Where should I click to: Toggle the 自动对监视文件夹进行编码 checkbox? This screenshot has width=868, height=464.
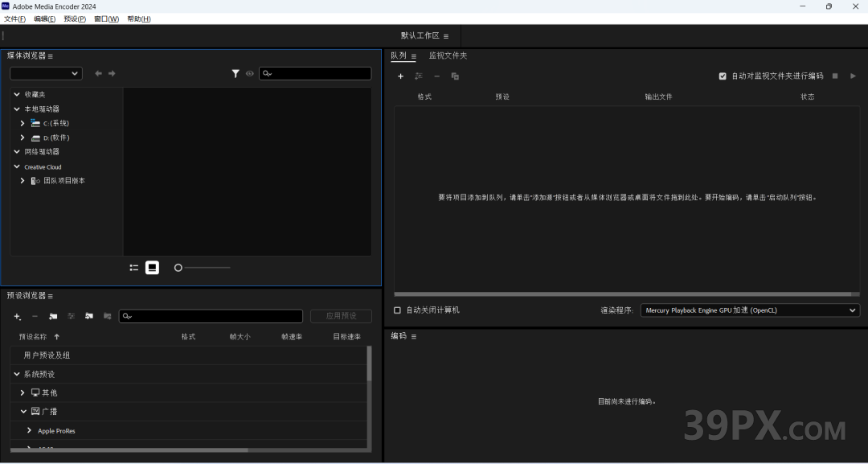pos(723,76)
